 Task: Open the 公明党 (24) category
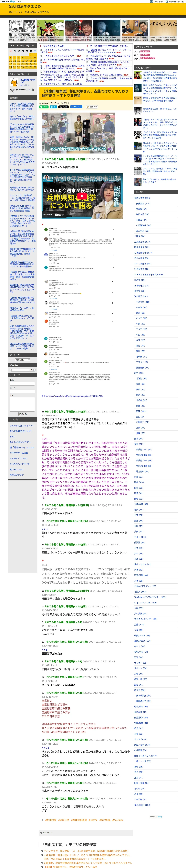(x=140, y=236)
